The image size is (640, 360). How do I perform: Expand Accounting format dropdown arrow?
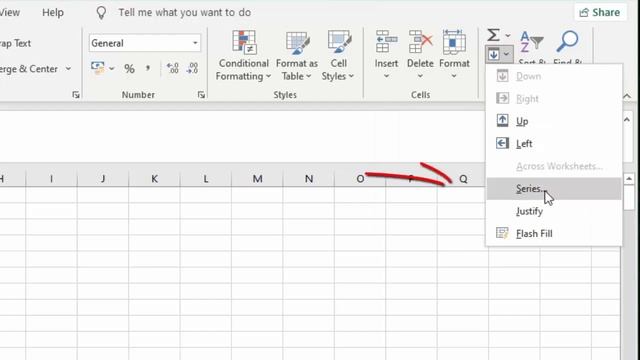click(111, 69)
